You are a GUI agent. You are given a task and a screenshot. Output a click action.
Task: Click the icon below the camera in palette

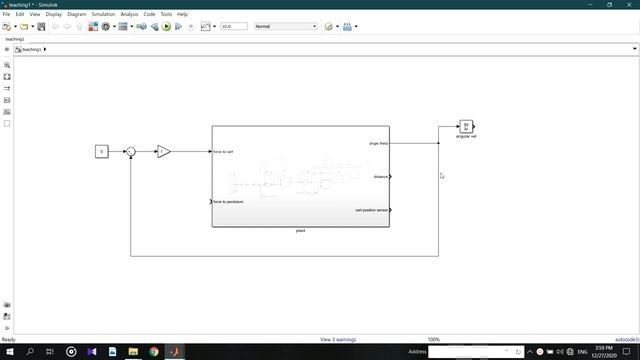click(x=7, y=316)
